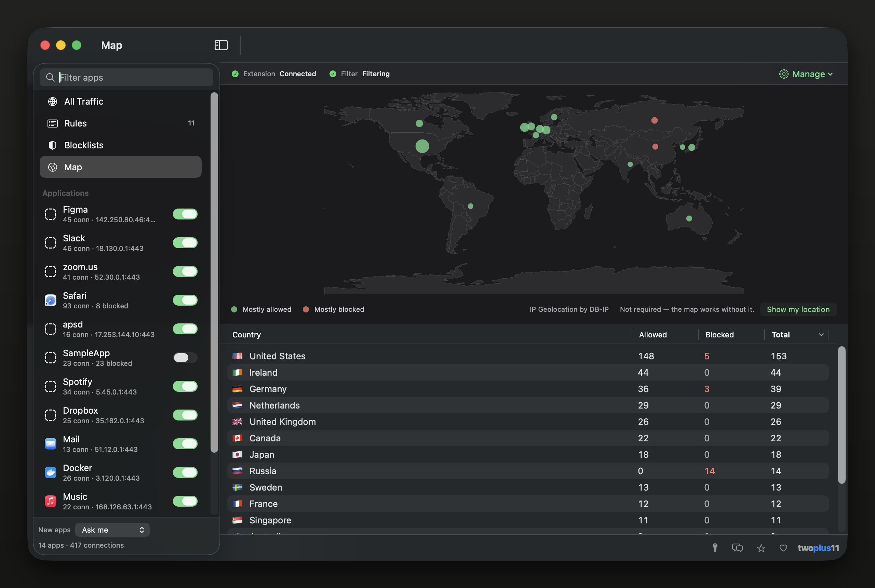The width and height of the screenshot is (875, 588).
Task: Sort by the Country column header
Action: coord(246,334)
